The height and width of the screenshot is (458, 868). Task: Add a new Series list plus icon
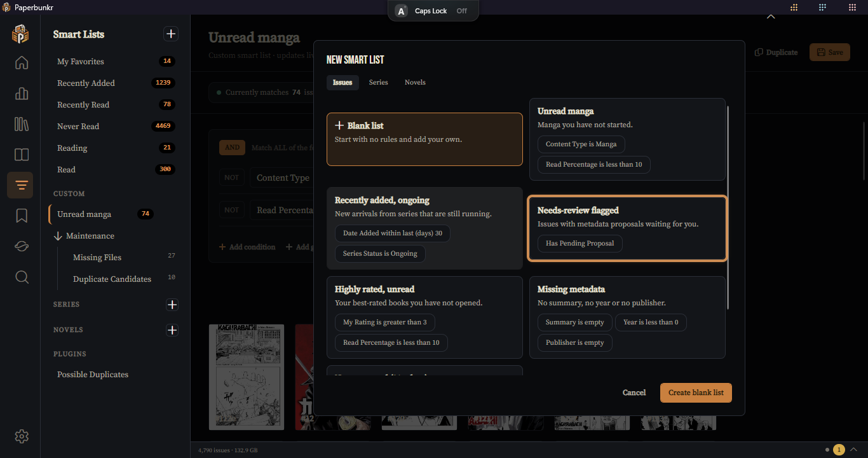(x=172, y=305)
